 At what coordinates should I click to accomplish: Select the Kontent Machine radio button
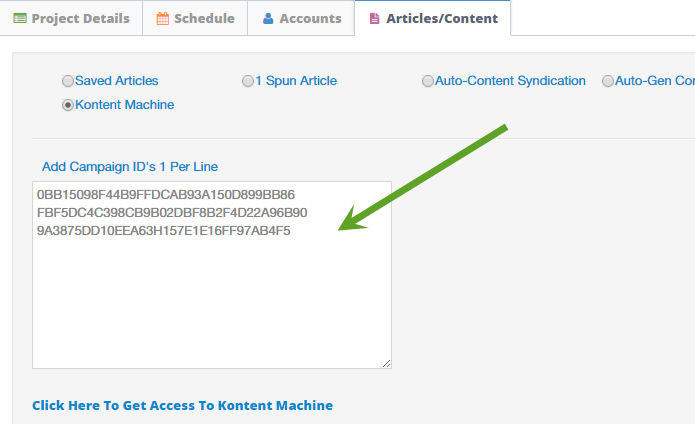[68, 105]
